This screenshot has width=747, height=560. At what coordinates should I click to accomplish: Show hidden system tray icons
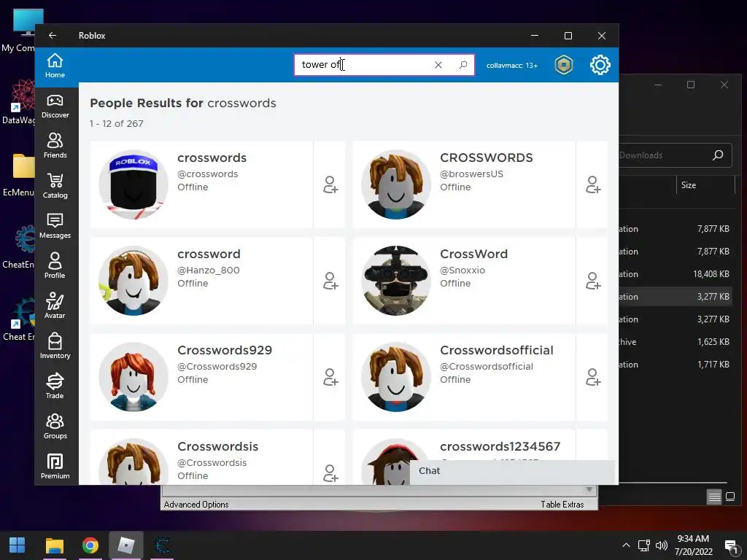pos(626,545)
